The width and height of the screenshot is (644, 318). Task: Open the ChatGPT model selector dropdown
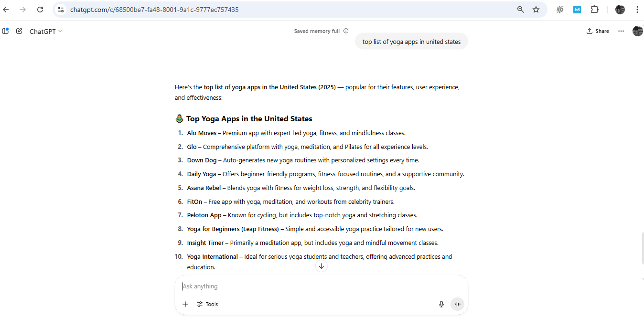tap(46, 32)
